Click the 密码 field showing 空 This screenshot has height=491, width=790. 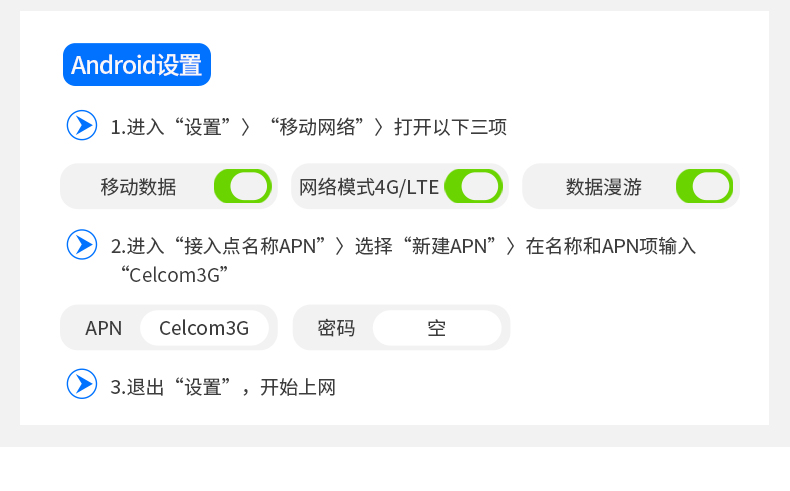[437, 328]
